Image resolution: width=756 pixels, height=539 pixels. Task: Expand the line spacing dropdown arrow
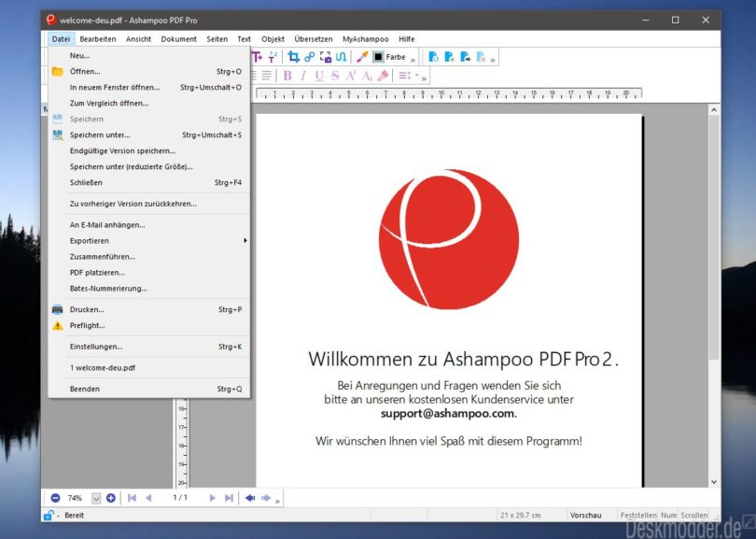pos(417,76)
